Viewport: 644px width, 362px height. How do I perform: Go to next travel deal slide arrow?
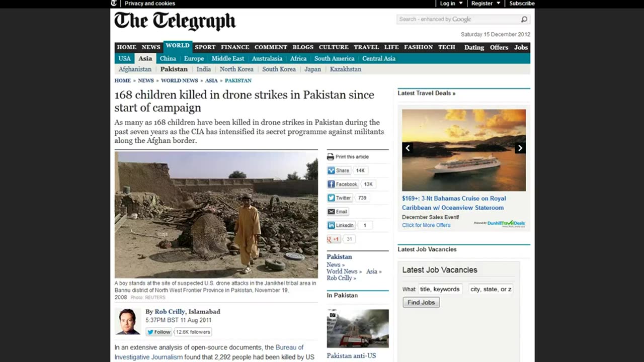coord(520,148)
